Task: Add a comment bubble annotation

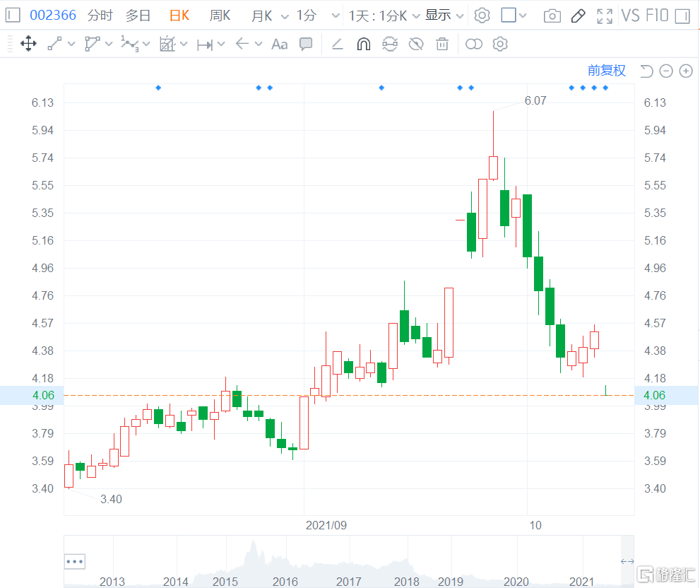Action: pos(306,44)
